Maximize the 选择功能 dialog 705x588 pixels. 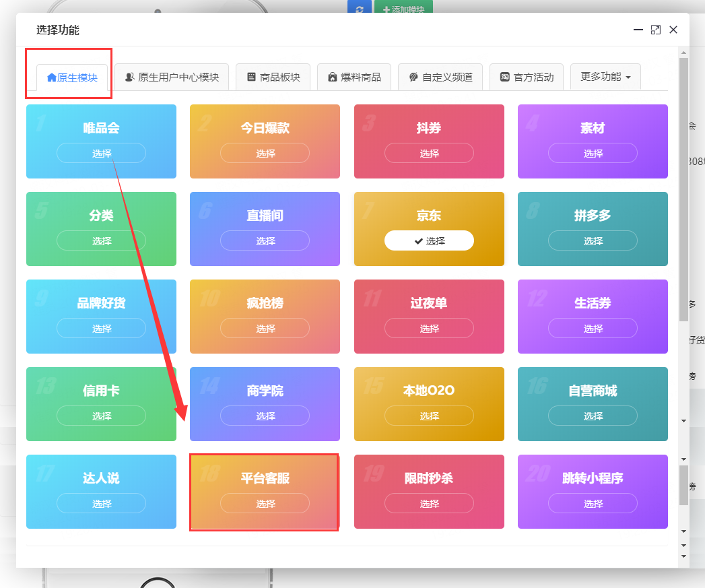click(x=656, y=30)
